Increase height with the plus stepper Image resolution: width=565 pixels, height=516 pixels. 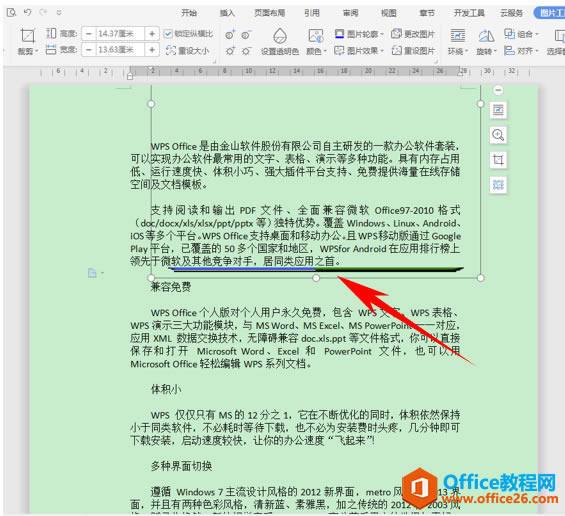(x=152, y=34)
